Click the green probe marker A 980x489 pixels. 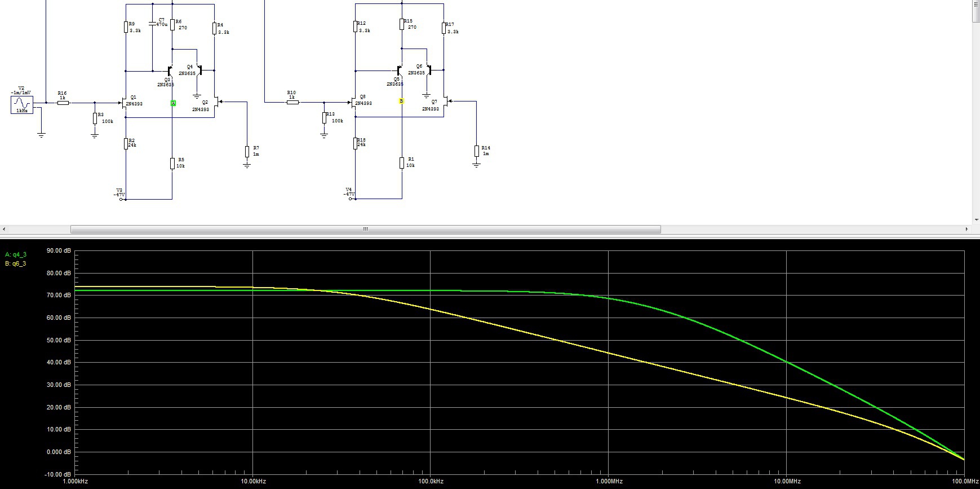coord(173,103)
